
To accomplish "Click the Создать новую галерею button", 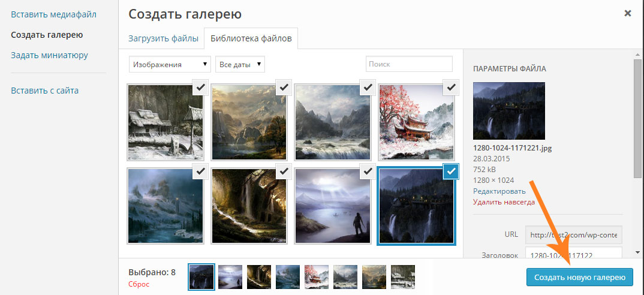I will tap(580, 278).
